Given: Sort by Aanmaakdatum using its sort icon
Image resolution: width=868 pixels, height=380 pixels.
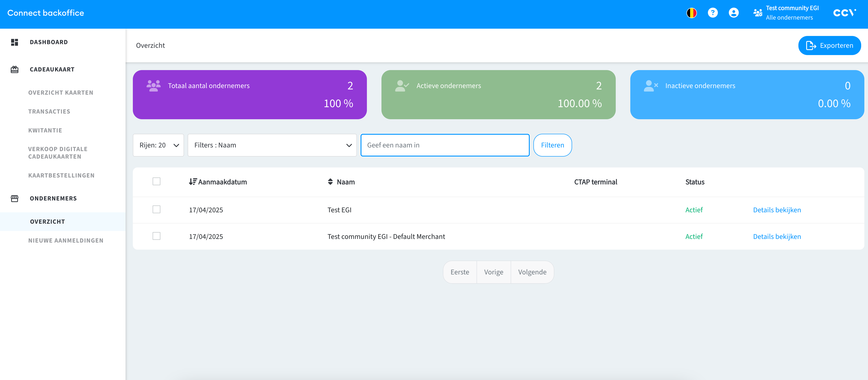Looking at the screenshot, I should click(x=193, y=182).
